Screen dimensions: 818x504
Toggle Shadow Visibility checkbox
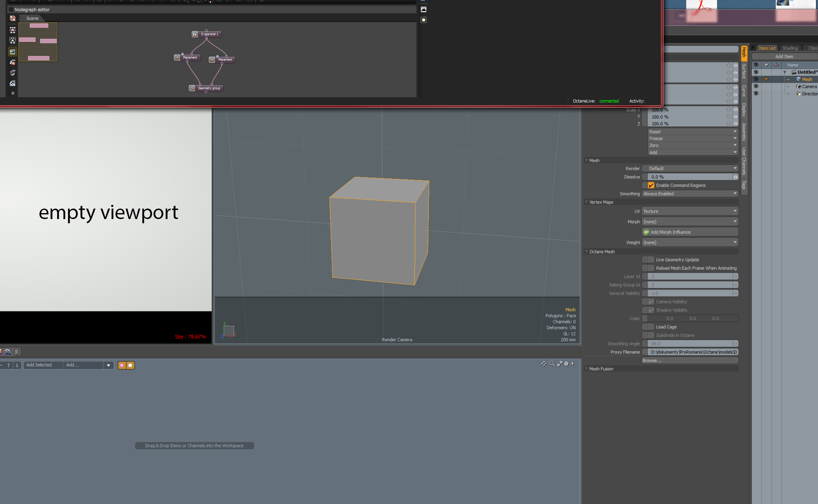coord(651,310)
